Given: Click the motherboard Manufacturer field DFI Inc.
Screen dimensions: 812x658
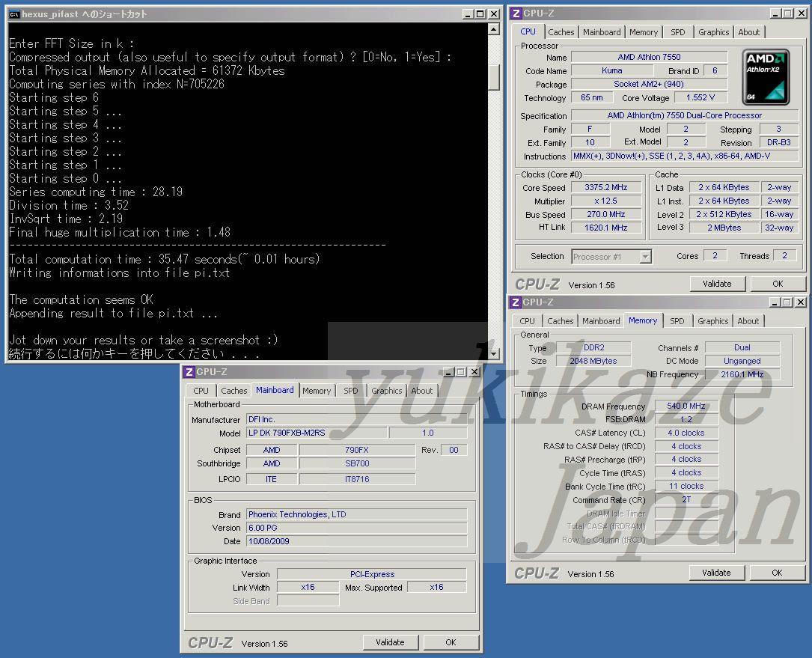Looking at the screenshot, I should [356, 419].
